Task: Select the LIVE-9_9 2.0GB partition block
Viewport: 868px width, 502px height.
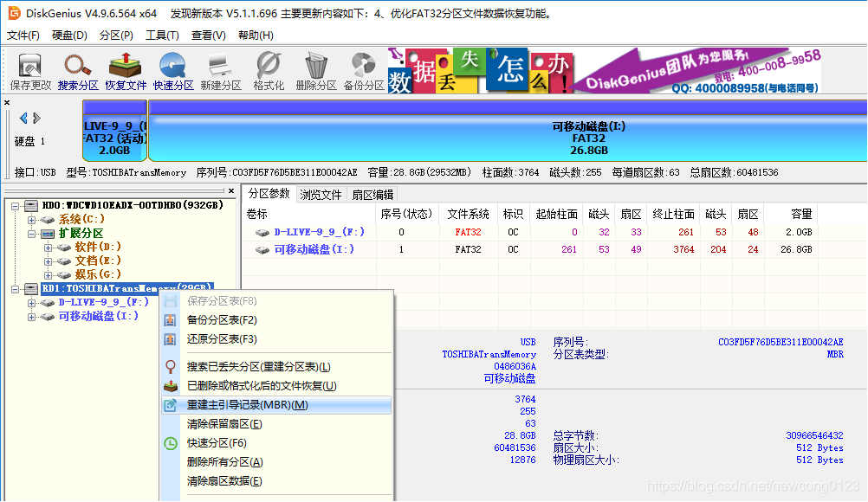Action: click(114, 131)
